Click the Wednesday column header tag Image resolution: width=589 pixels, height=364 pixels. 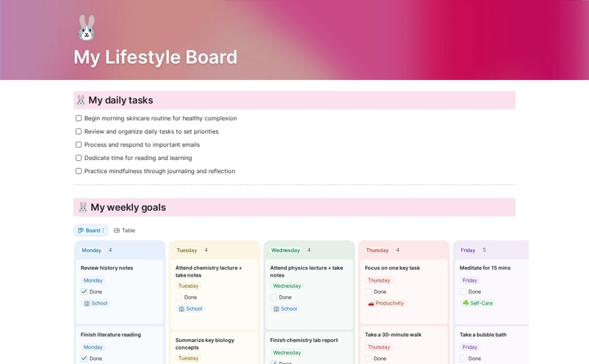286,250
